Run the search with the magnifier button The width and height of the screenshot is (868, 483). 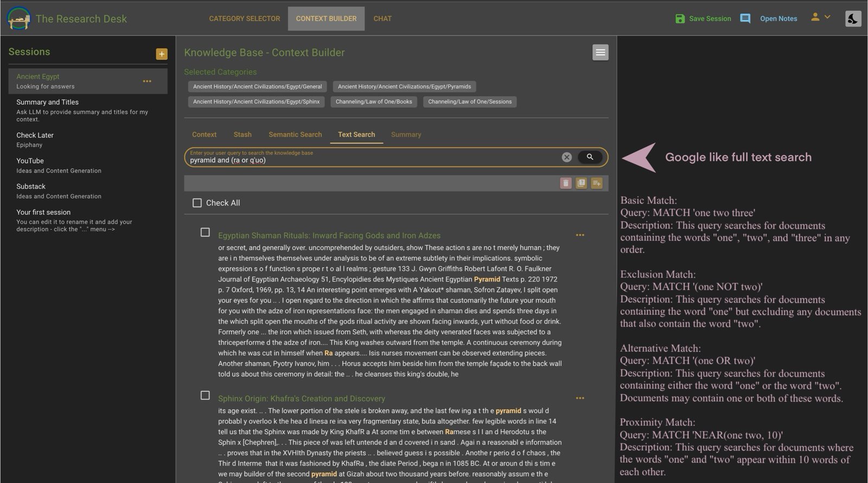tap(590, 157)
